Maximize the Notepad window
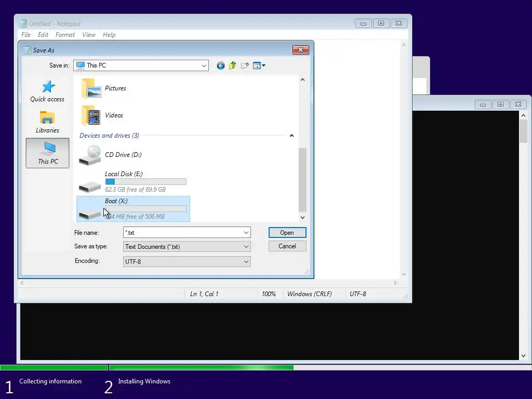532x399 pixels. coord(381,23)
